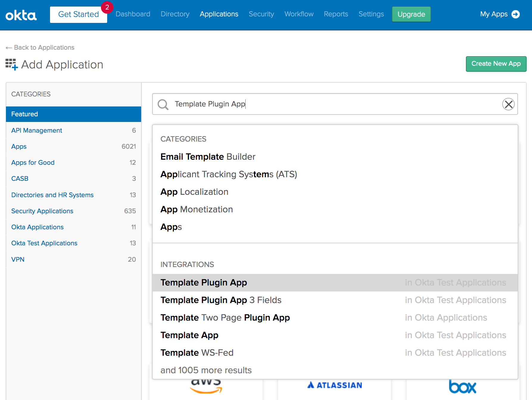Click the Okta logo
532x400 pixels.
click(x=21, y=15)
